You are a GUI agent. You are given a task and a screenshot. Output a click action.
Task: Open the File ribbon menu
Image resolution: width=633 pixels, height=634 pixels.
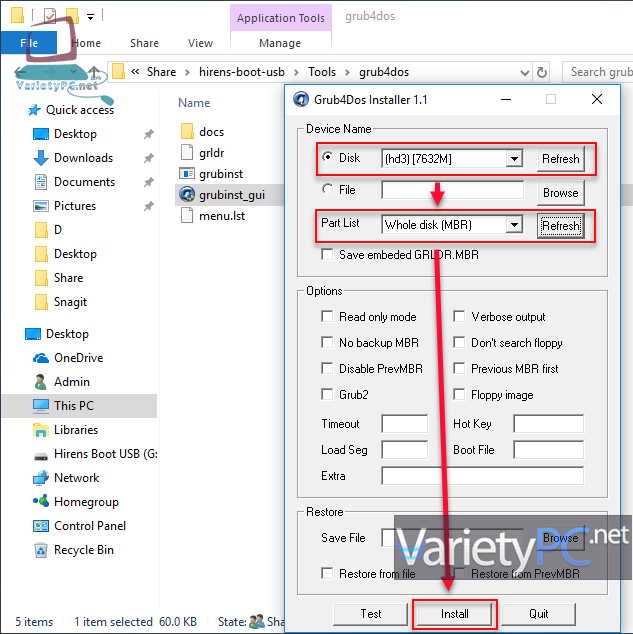click(x=29, y=43)
